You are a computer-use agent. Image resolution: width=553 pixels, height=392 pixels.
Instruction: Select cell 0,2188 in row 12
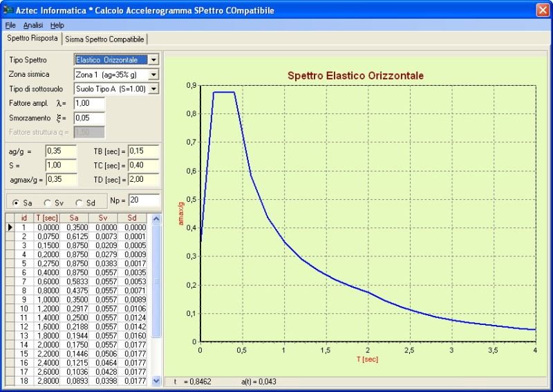pyautogui.click(x=74, y=327)
